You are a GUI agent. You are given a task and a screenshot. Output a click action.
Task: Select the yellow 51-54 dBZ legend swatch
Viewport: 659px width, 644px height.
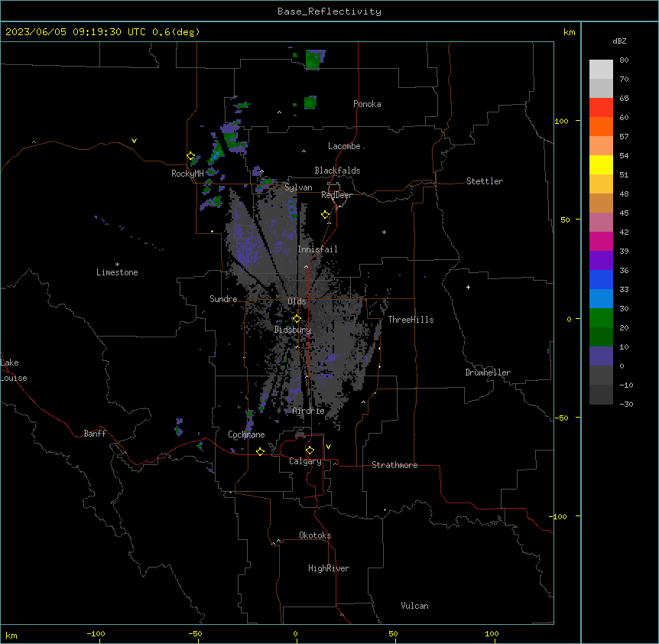(x=601, y=164)
